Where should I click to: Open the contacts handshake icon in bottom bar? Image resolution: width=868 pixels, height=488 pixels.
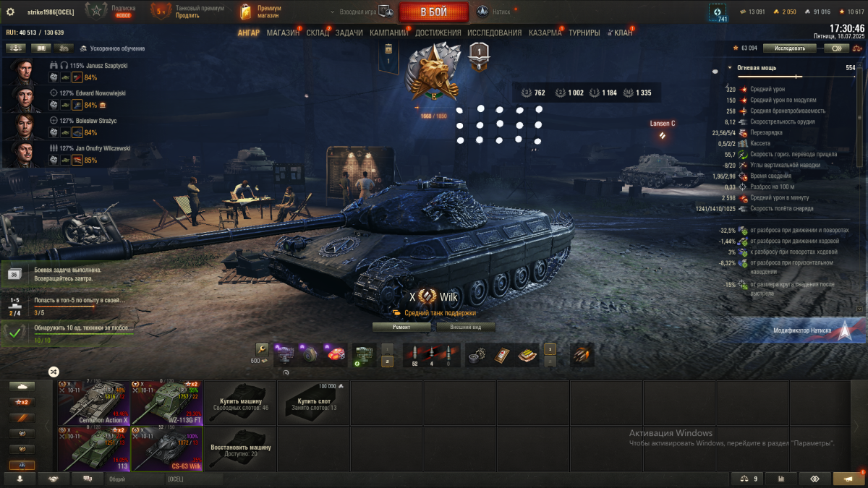click(54, 479)
